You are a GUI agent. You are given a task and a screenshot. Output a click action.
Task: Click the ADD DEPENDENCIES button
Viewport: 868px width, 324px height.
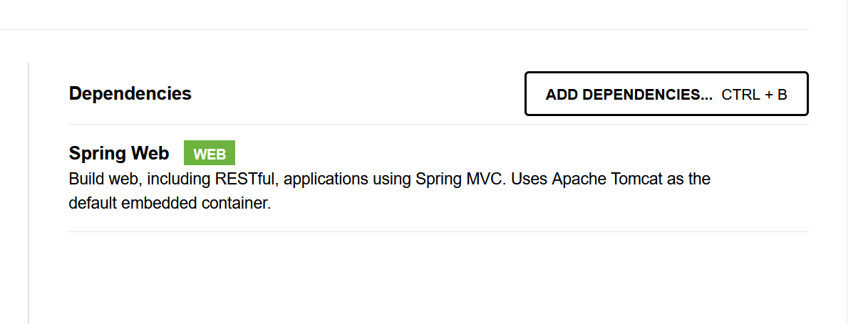click(629, 94)
